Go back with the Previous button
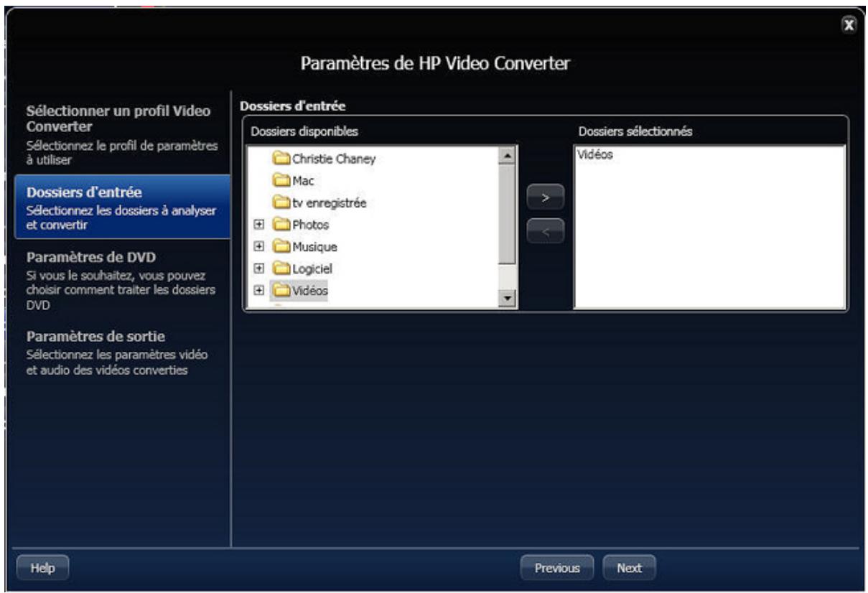The image size is (868, 593). click(557, 568)
